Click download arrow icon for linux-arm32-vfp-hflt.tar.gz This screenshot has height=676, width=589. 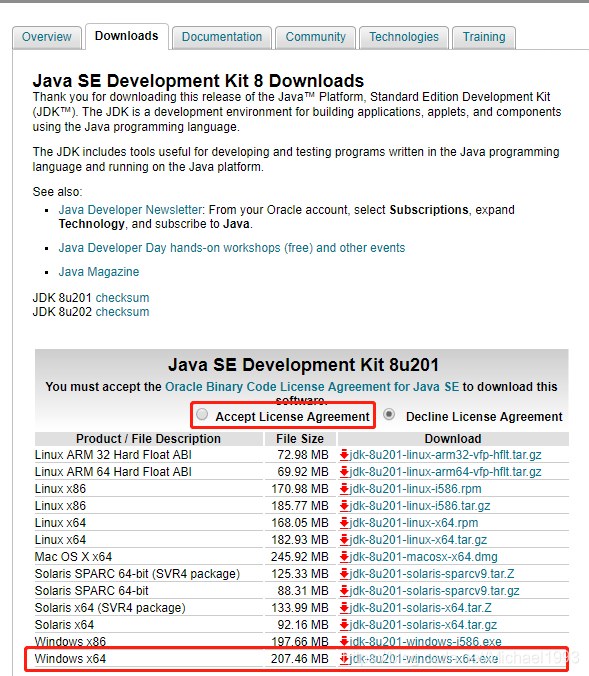pos(344,455)
